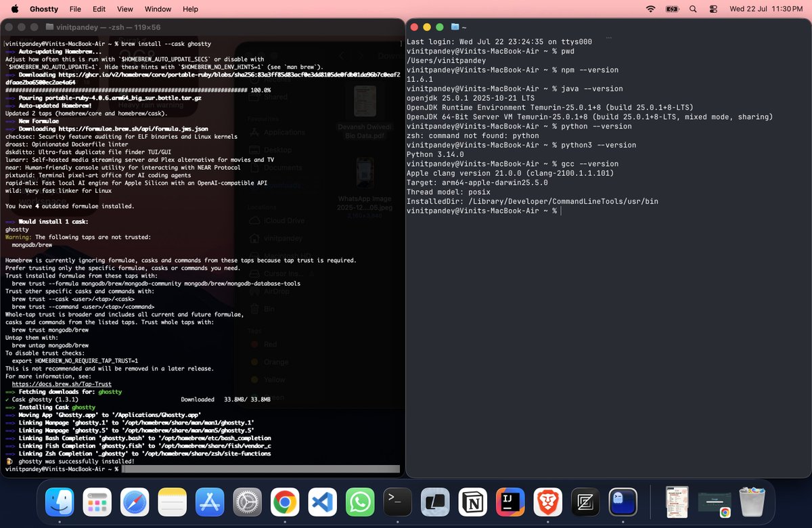Open the Help menu
Image resolution: width=812 pixels, height=528 pixels.
point(190,9)
